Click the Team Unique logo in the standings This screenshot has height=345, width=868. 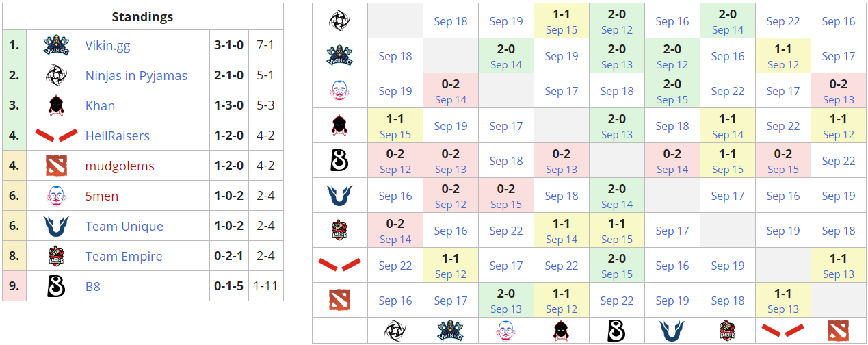(x=56, y=226)
